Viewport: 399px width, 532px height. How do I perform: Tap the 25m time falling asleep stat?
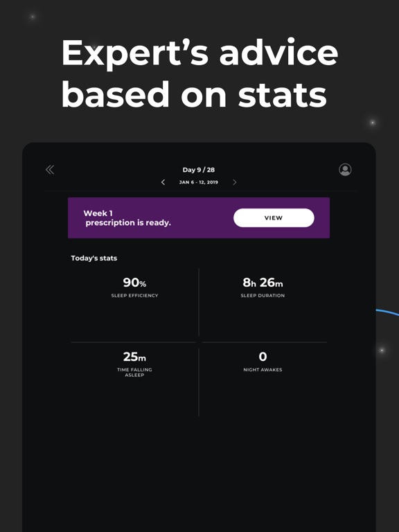click(x=134, y=357)
